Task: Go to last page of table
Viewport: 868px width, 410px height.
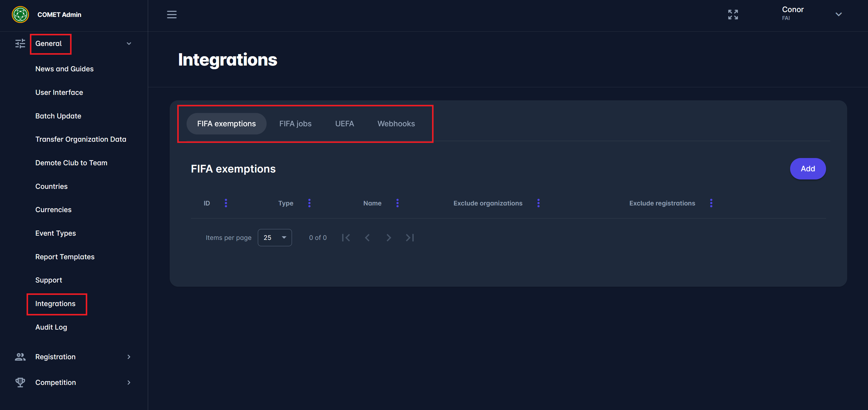Action: click(x=410, y=238)
